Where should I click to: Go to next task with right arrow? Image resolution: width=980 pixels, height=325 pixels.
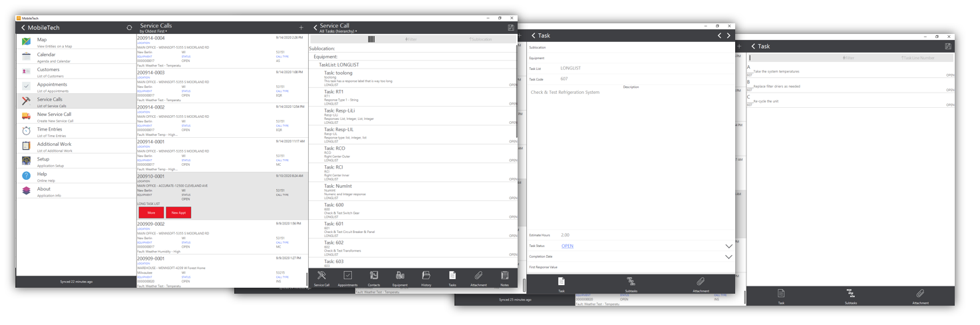coord(729,35)
